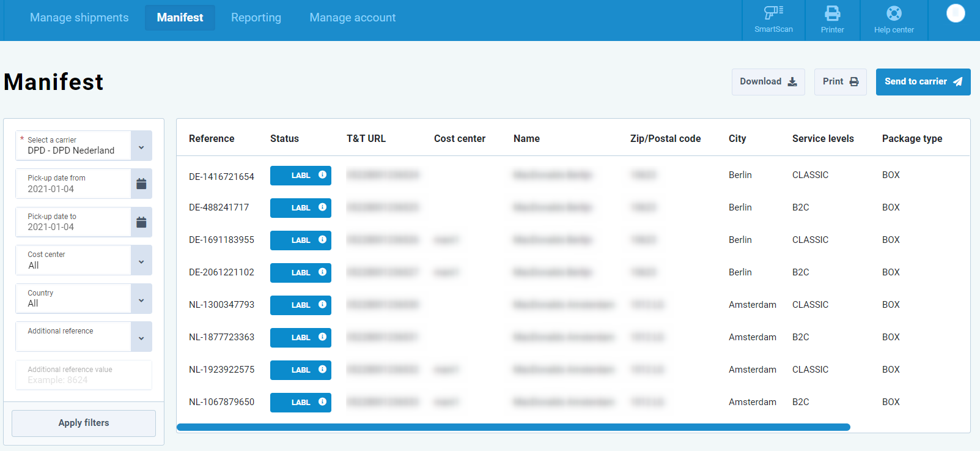The height and width of the screenshot is (451, 980).
Task: Switch to Manage shipments tab
Action: [x=79, y=18]
